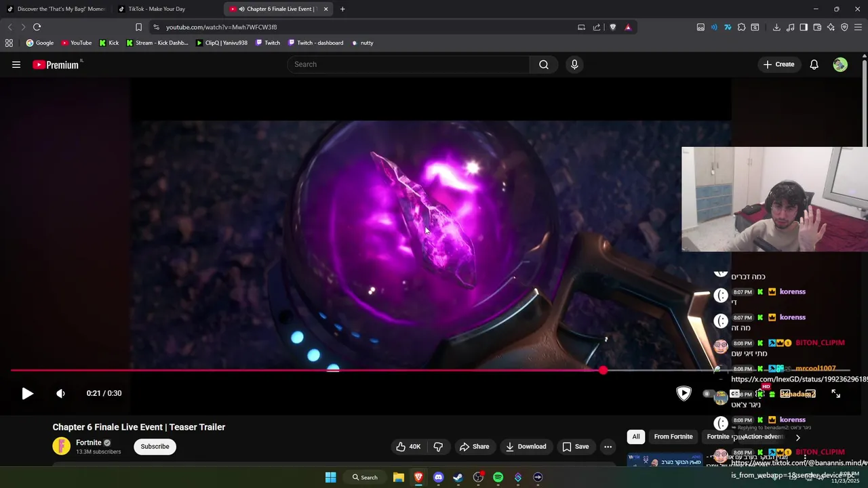
Task: Toggle YouTube autoplay switch
Action: [710, 394]
